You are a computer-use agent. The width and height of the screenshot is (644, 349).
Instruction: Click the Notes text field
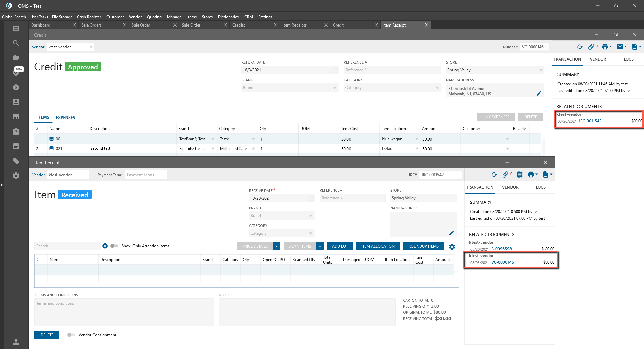pos(307,312)
